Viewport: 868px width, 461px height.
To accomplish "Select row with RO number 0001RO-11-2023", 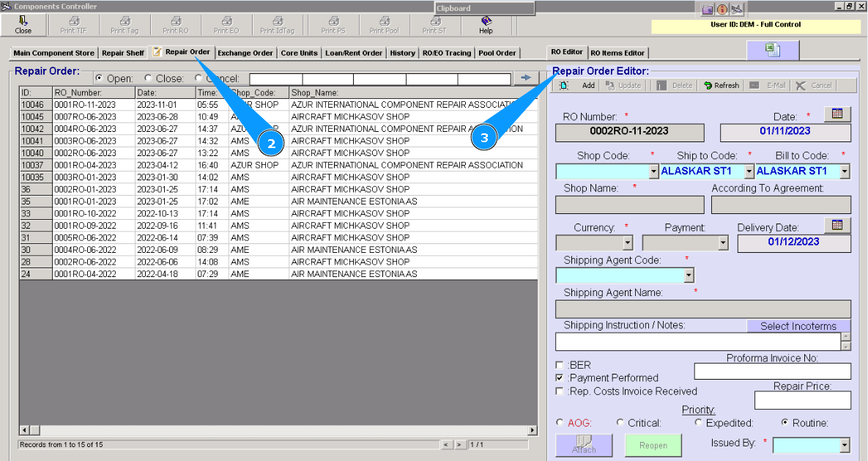I will (x=278, y=105).
